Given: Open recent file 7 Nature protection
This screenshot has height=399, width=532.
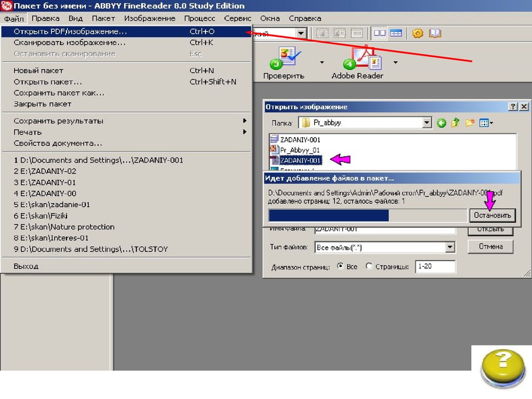Looking at the screenshot, I should tap(126, 227).
